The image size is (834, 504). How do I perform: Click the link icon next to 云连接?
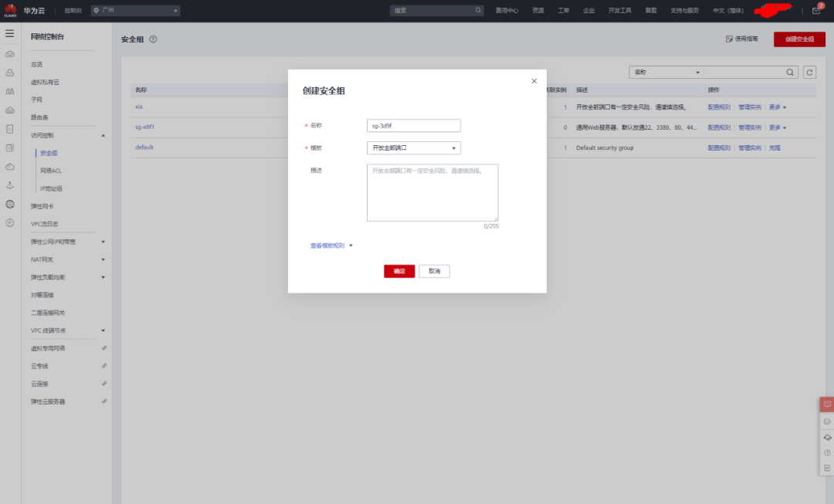104,384
